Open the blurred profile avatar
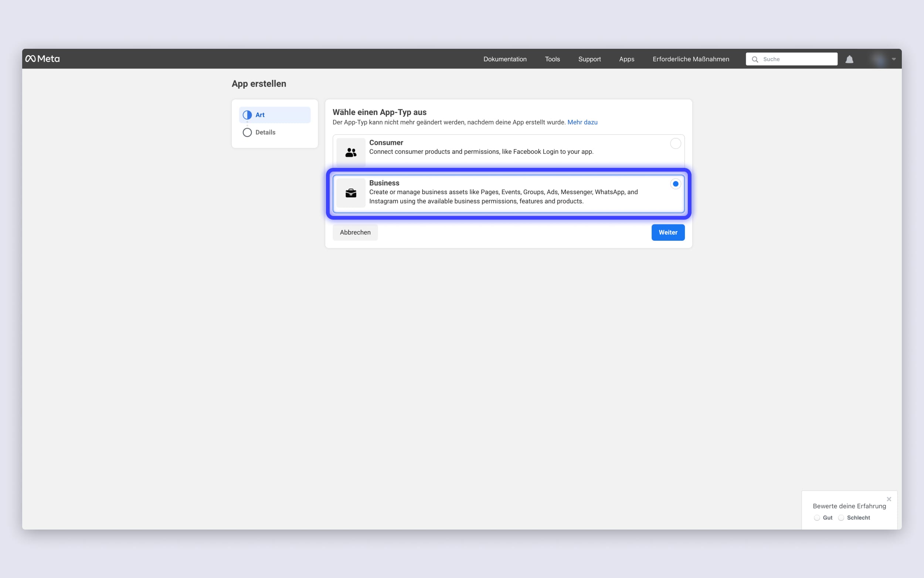 [x=879, y=59]
